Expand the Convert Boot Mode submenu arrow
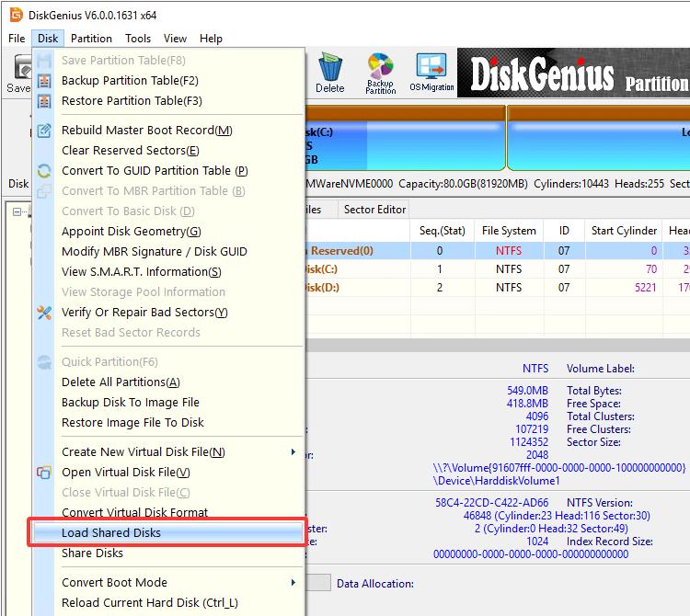The width and height of the screenshot is (690, 616). [293, 583]
